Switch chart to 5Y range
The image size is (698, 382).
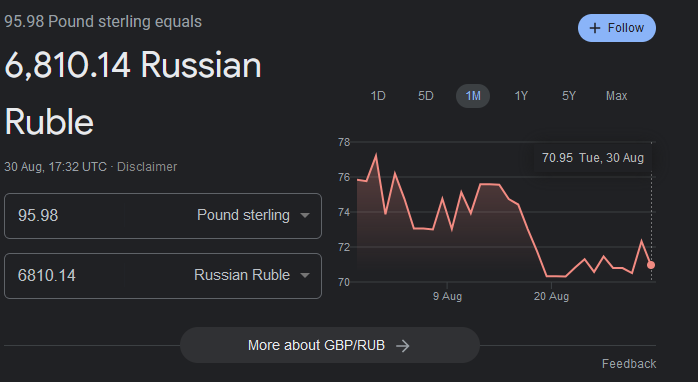[568, 96]
